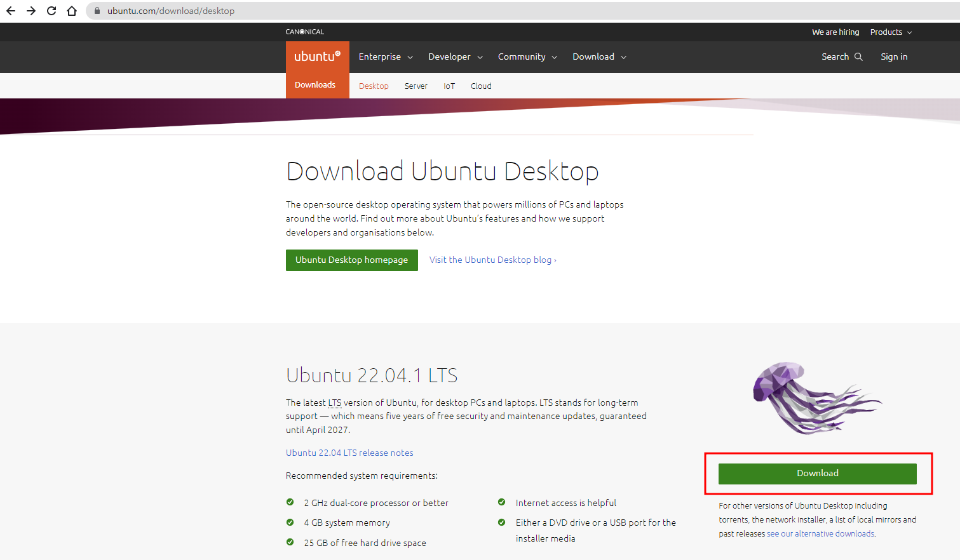
Task: Click the browser forward arrow
Action: (x=31, y=11)
